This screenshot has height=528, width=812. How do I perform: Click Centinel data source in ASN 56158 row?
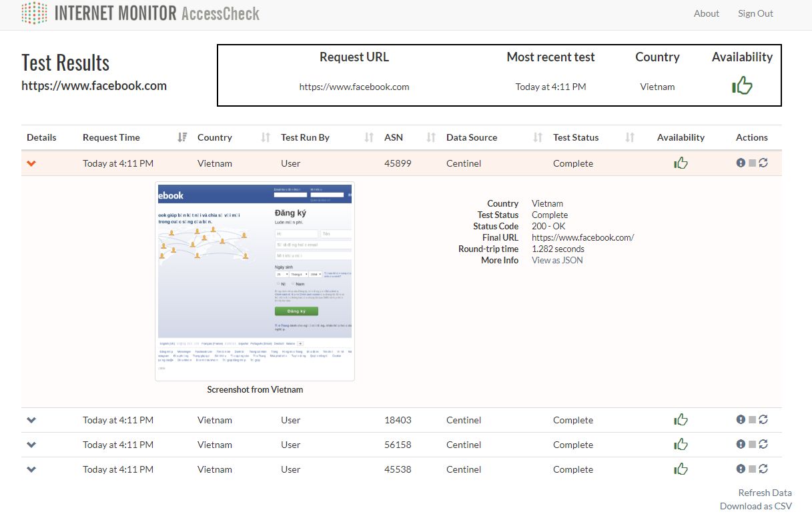pyautogui.click(x=464, y=445)
